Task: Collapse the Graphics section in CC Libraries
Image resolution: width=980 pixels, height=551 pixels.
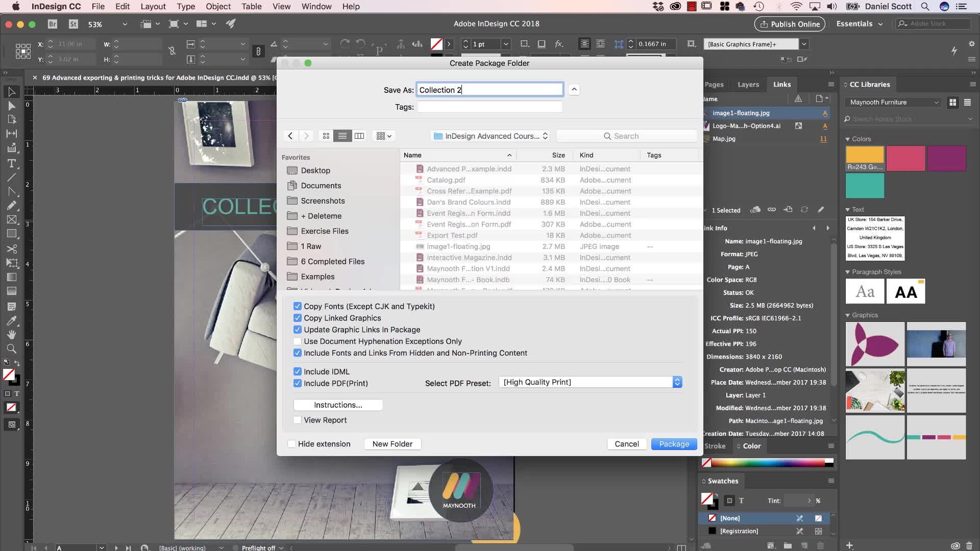Action: pos(848,315)
